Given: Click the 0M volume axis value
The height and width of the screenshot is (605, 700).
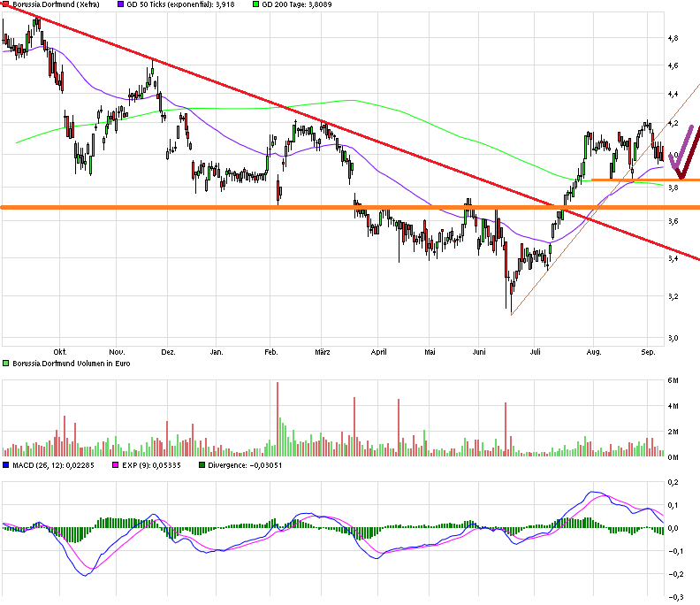Looking at the screenshot, I should (673, 457).
